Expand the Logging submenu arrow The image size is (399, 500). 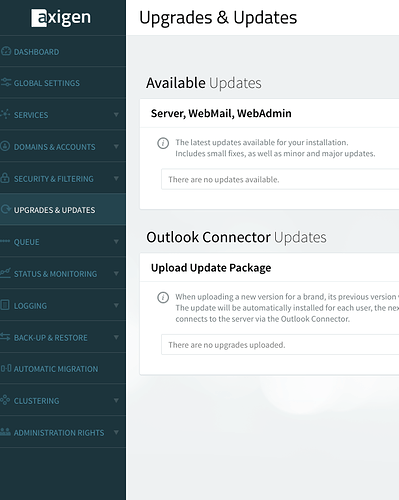116,305
